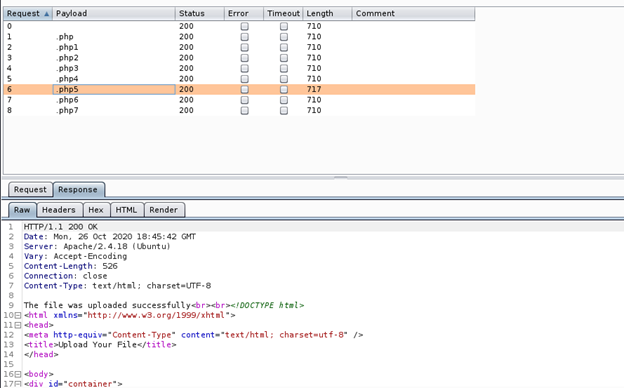Toggle Error checkbox for .php7 row
Screen dimensions: 624x388
coord(244,111)
